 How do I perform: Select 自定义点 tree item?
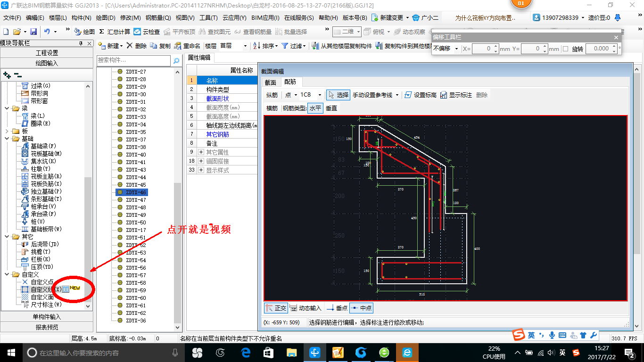[x=37, y=282]
